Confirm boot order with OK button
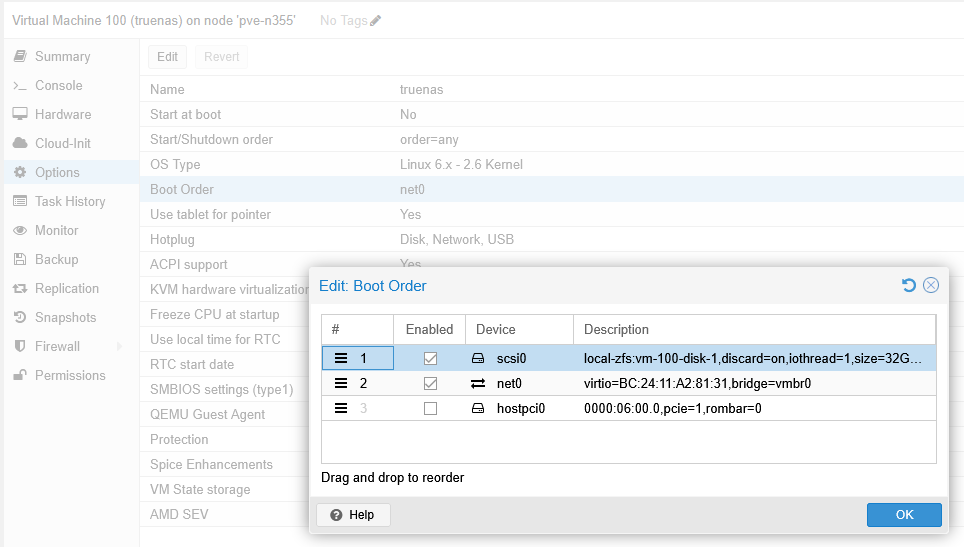964x547 pixels. click(x=904, y=515)
